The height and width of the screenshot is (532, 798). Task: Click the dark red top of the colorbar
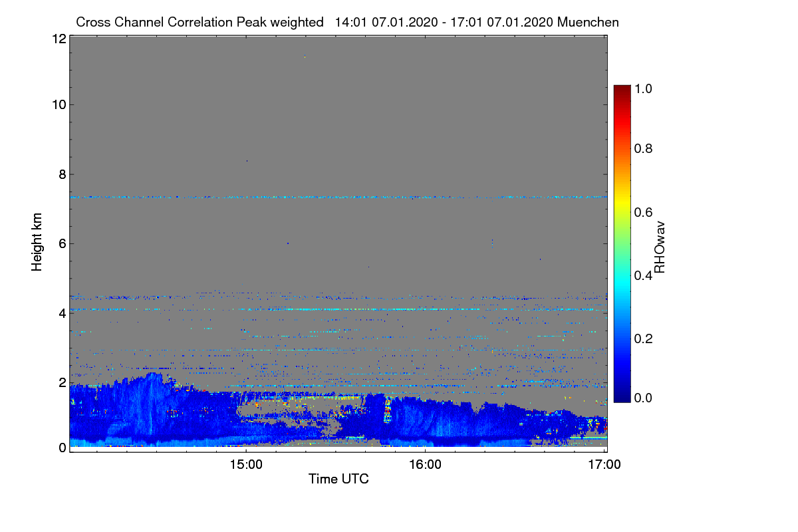point(622,90)
